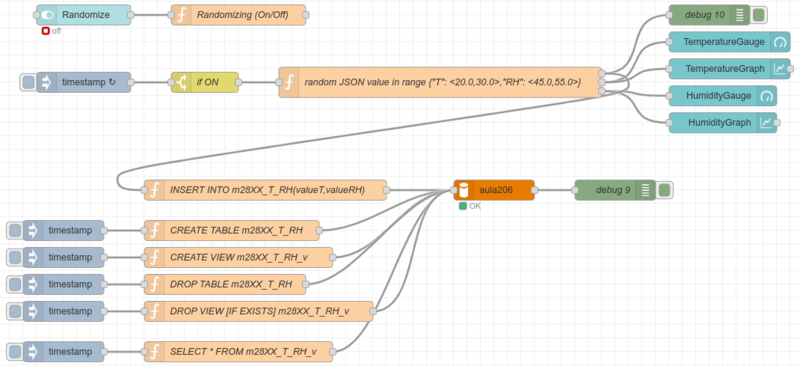Screen dimensions: 800x366
Task: Click the debug 9 list icon
Action: [x=645, y=190]
